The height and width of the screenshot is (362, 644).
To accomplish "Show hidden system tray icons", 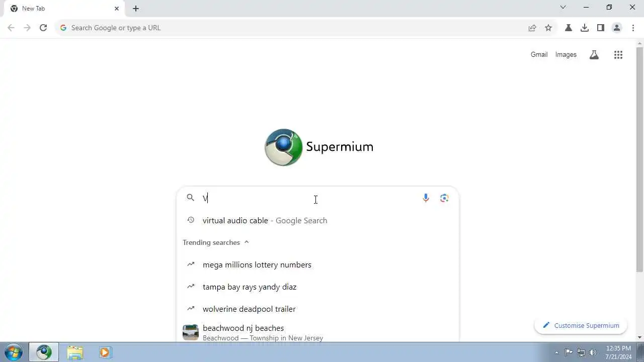I will click(556, 352).
